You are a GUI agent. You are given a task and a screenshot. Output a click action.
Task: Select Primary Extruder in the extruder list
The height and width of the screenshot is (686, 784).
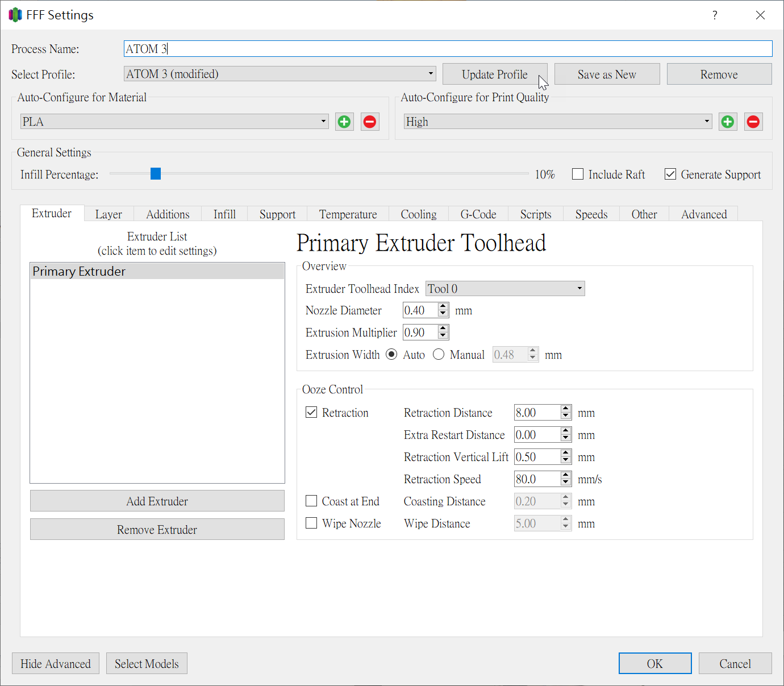pos(157,272)
